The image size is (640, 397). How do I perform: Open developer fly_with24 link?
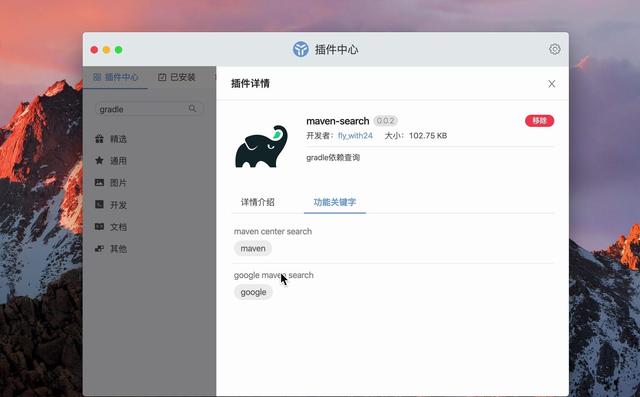point(355,135)
